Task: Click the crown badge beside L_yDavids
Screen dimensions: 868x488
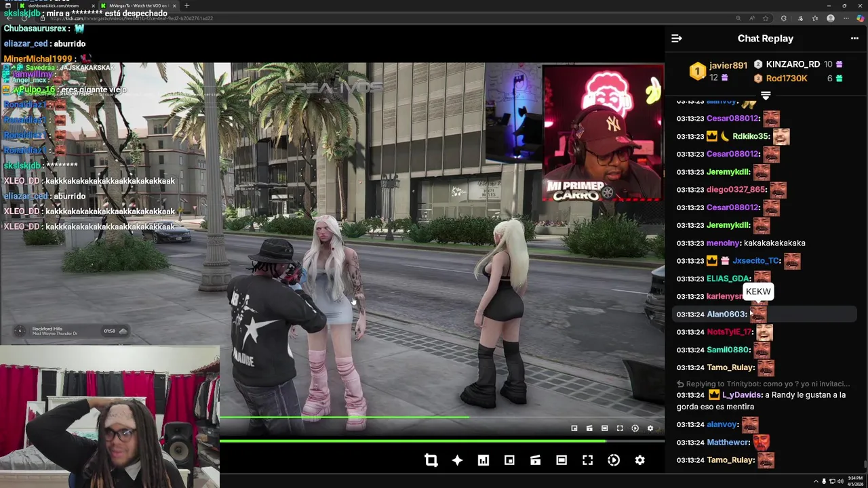Action: point(713,395)
